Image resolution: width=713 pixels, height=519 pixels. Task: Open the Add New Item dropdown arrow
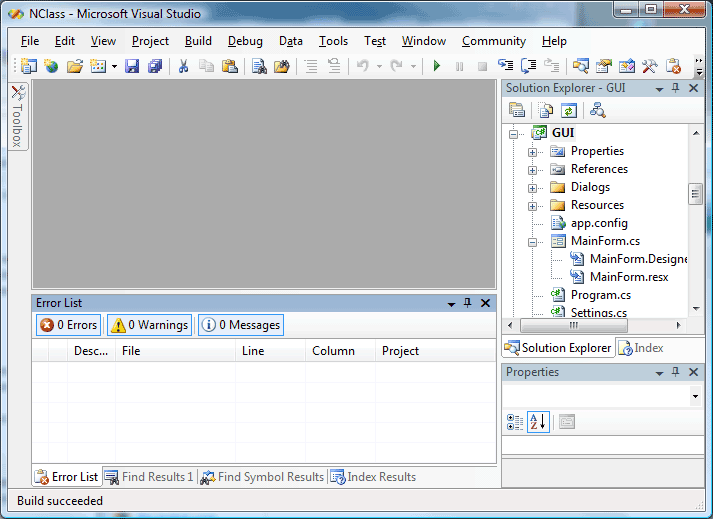tap(114, 66)
